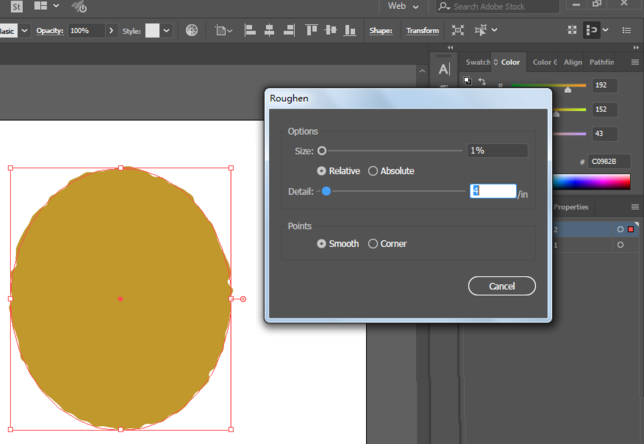The width and height of the screenshot is (644, 444).
Task: Click the Detail slider handle
Action: (326, 191)
